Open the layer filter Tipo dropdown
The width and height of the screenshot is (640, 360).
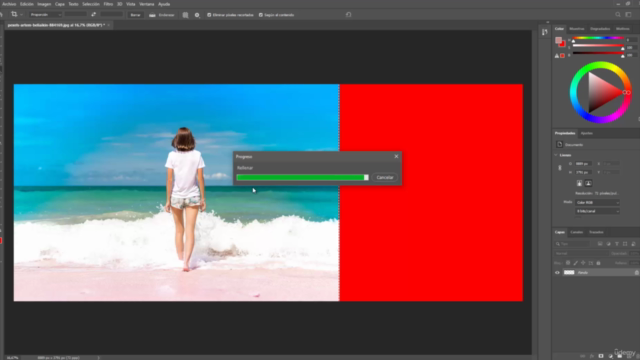[572, 244]
